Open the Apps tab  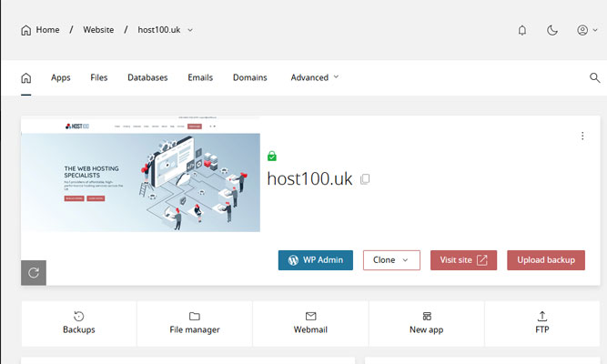(61, 77)
